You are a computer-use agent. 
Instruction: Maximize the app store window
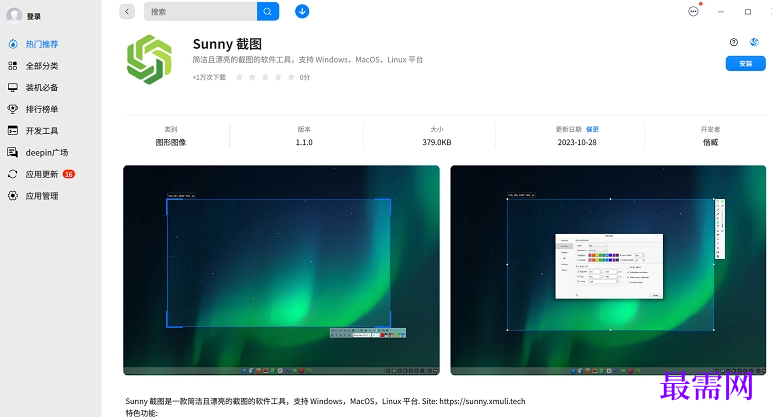[748, 11]
